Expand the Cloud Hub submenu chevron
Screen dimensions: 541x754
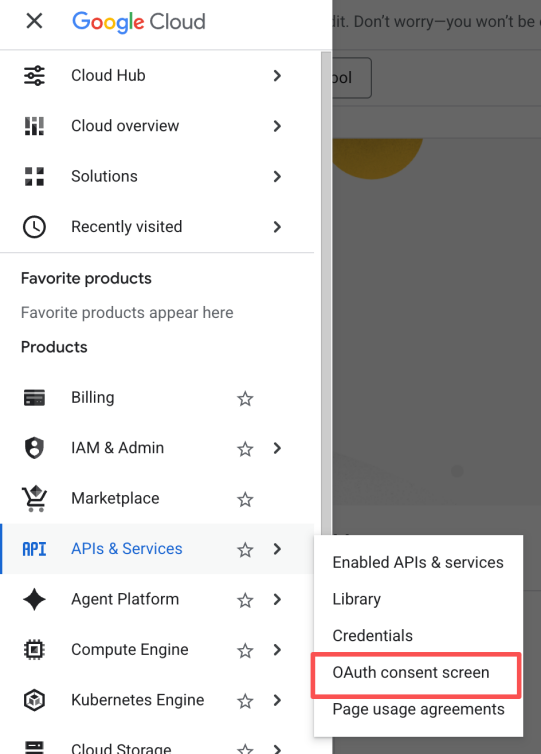tap(277, 75)
